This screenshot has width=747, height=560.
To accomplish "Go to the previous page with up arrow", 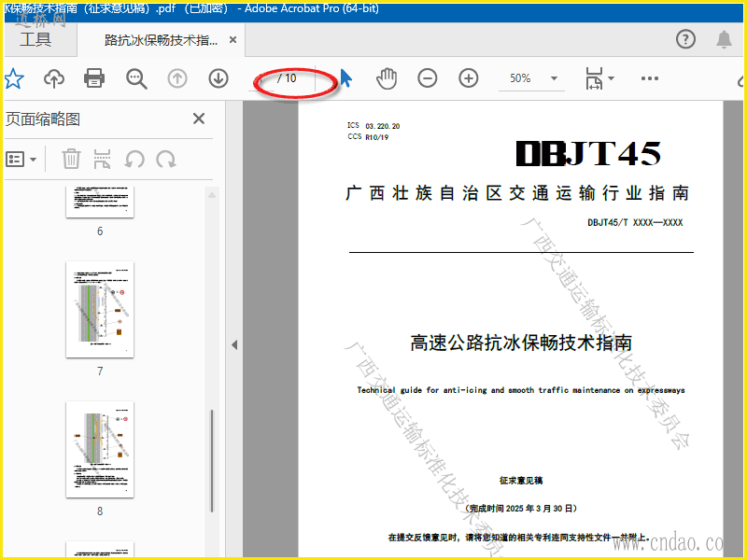I will point(177,78).
